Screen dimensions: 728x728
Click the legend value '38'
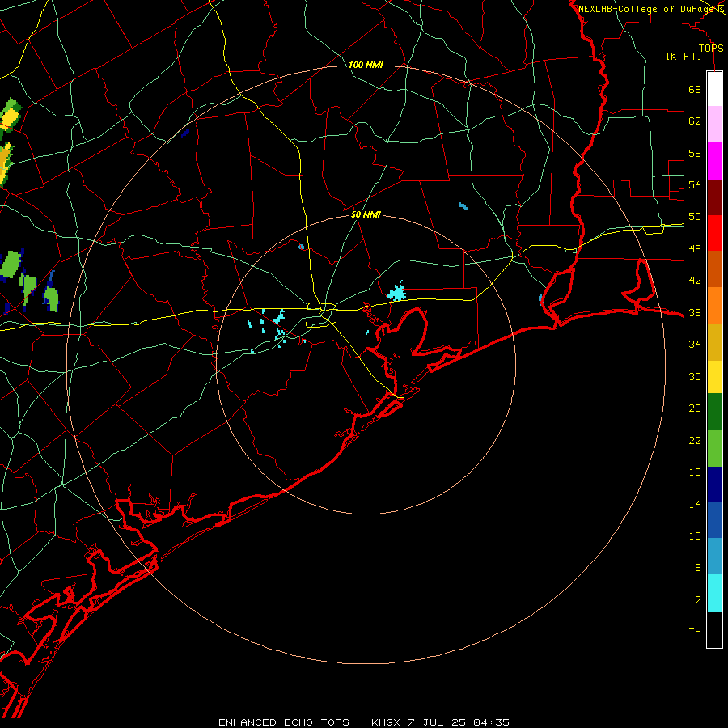point(695,313)
